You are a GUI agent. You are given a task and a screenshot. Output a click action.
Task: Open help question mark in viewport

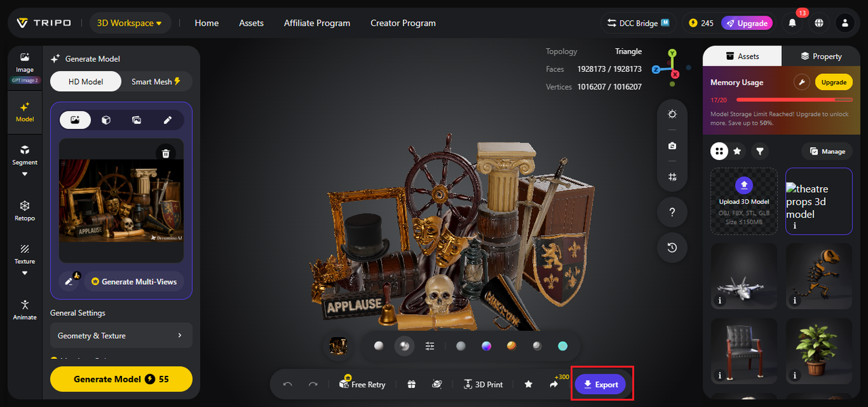coord(672,212)
